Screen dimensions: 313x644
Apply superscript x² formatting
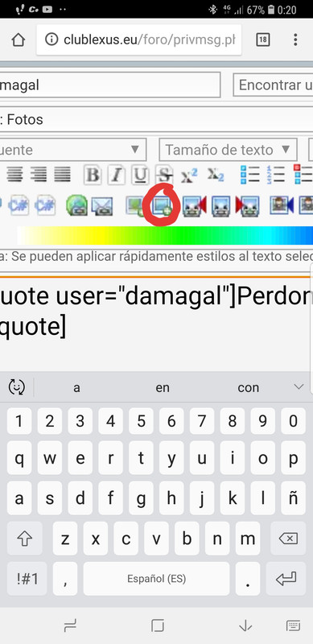pyautogui.click(x=189, y=175)
